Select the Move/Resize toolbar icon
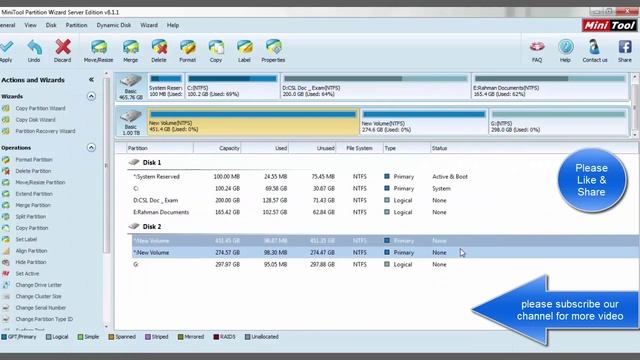Image resolution: width=640 pixels, height=360 pixels. tap(98, 48)
